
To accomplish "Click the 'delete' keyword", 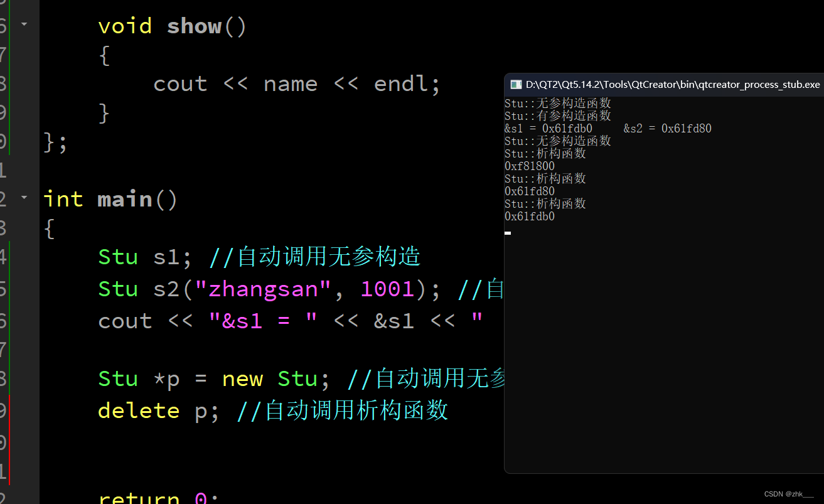I will pyautogui.click(x=139, y=411).
